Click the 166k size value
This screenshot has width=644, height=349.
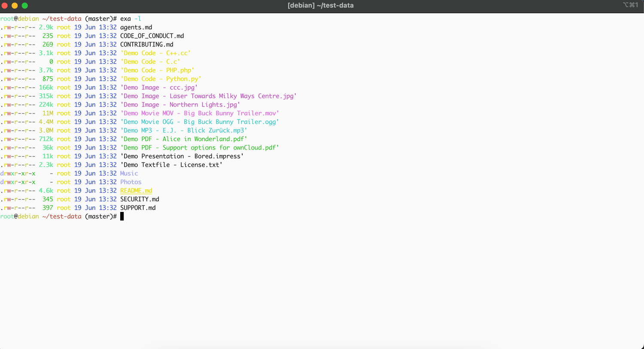tap(46, 87)
